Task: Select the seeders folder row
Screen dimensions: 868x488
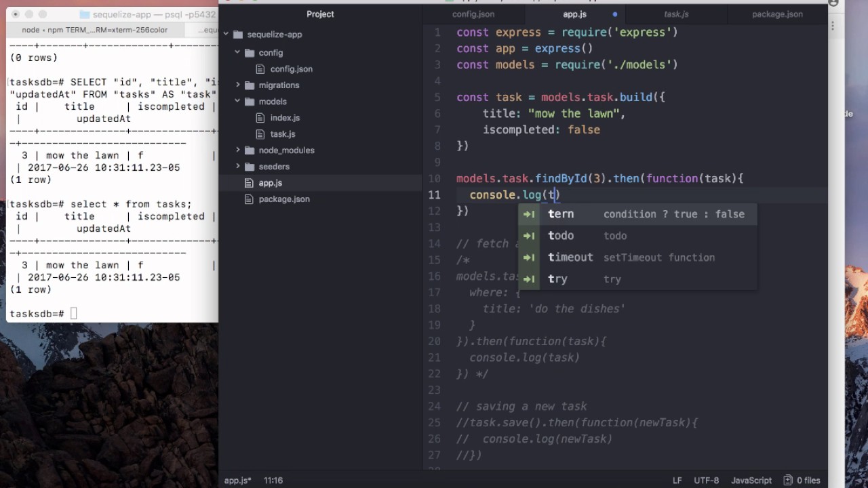Action: coord(320,167)
